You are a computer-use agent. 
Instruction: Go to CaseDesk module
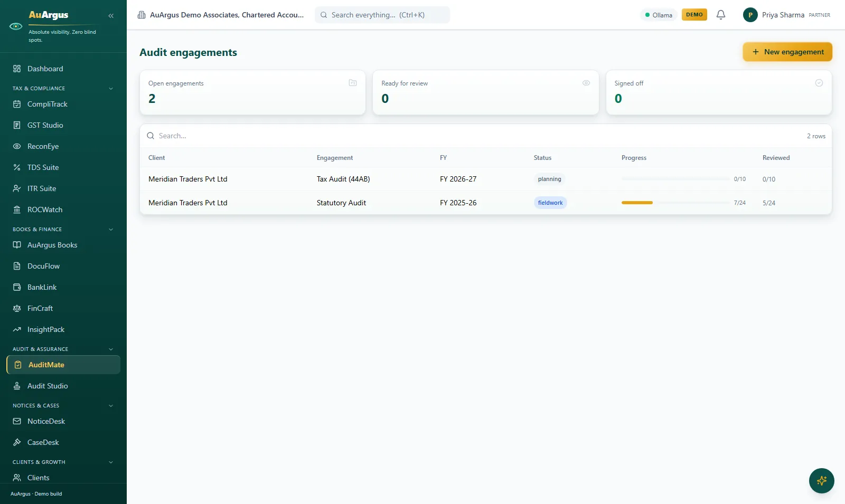tap(63, 442)
